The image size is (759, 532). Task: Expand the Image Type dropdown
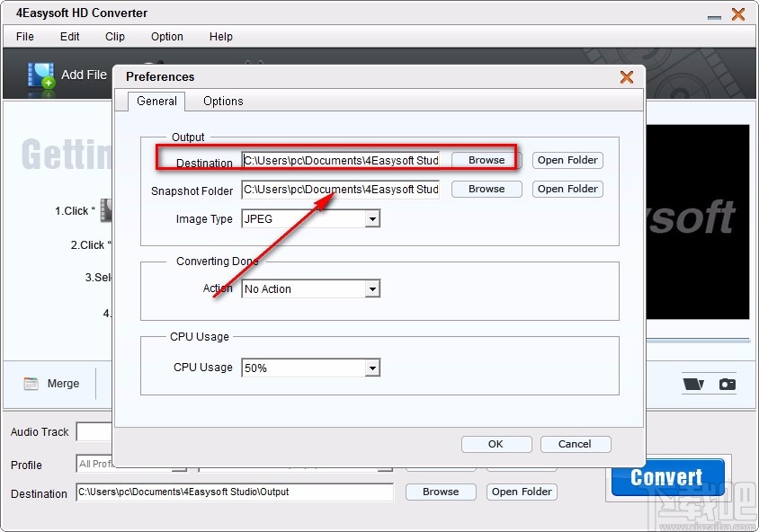[372, 219]
